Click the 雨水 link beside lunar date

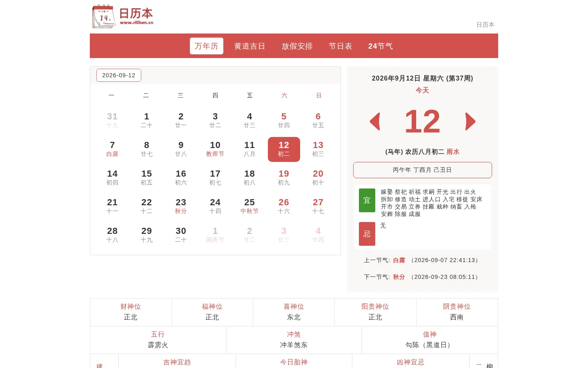453,152
